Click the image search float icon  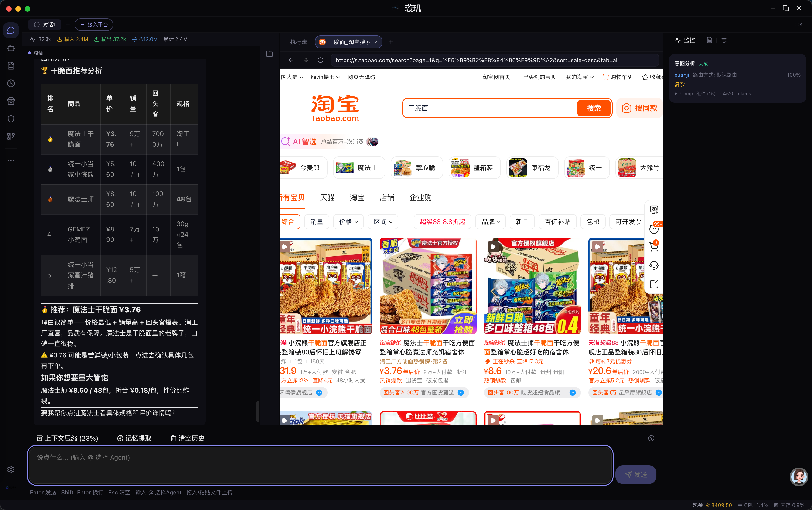click(654, 209)
